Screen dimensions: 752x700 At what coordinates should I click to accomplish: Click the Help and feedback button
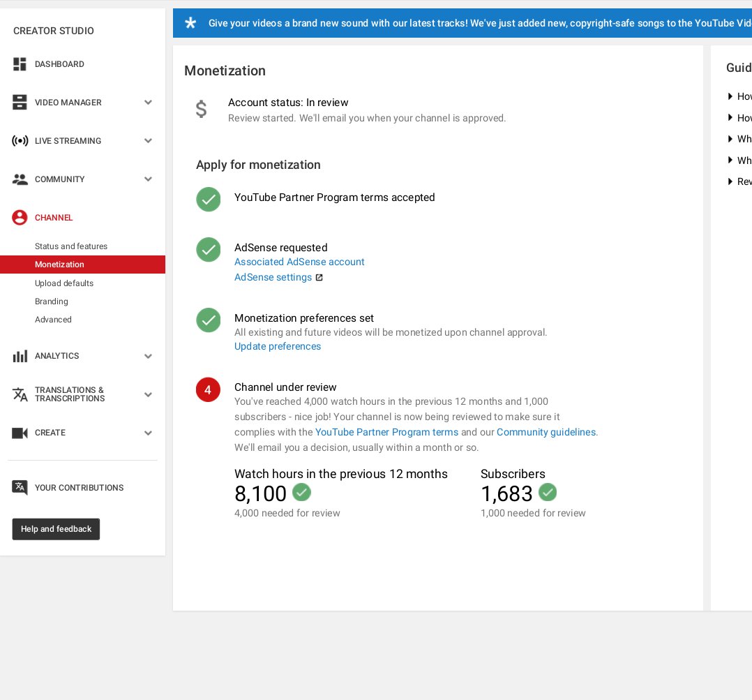coord(56,529)
